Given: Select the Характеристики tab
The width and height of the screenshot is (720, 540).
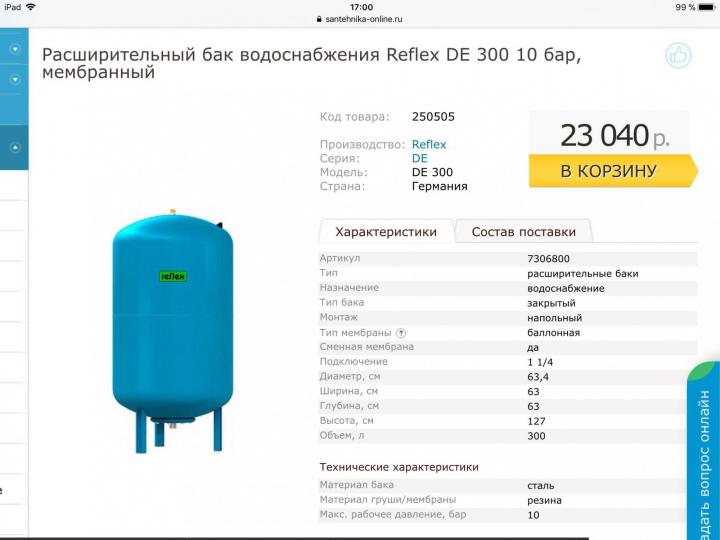Looking at the screenshot, I should 386,231.
